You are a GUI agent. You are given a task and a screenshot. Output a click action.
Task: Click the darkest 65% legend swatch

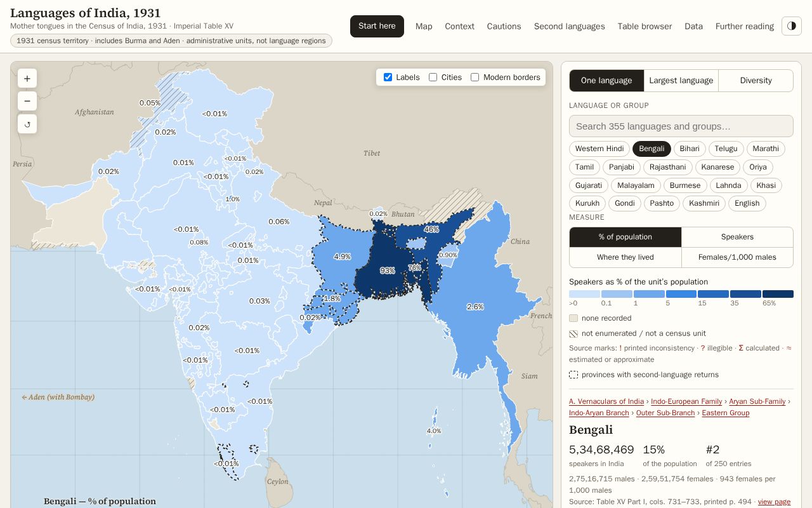778,294
